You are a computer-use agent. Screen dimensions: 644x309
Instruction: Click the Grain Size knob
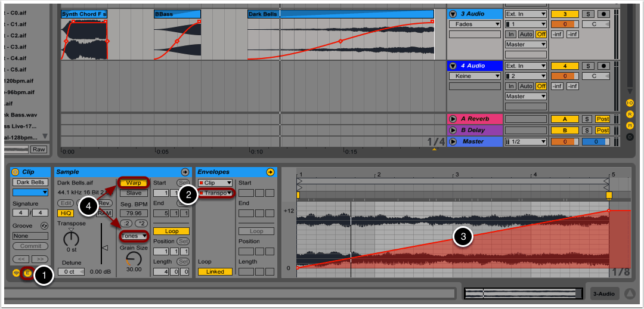tap(134, 258)
